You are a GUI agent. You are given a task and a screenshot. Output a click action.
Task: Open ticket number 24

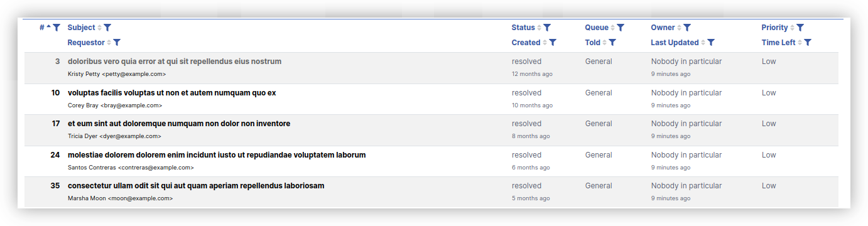coord(55,155)
